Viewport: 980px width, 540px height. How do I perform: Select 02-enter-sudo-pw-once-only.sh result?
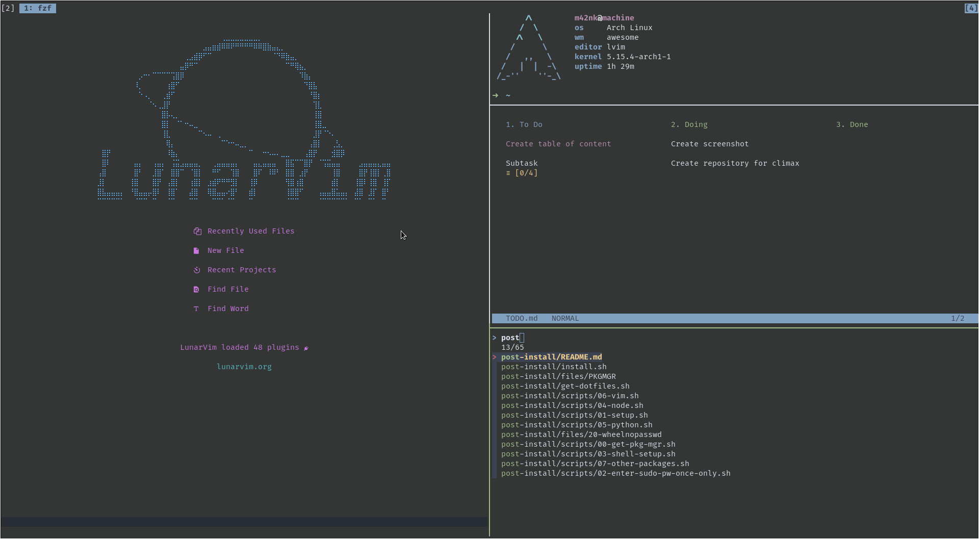point(615,474)
